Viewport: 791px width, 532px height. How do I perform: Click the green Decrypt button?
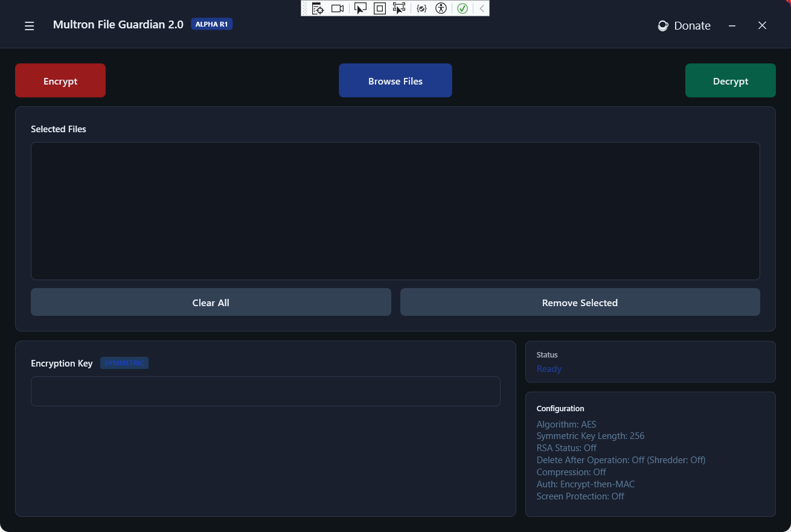click(731, 80)
